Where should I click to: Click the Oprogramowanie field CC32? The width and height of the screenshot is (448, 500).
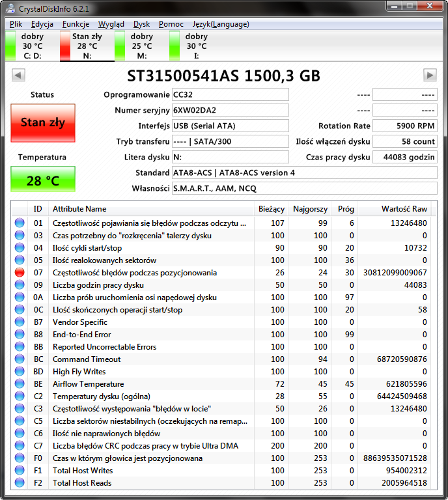[x=231, y=94]
